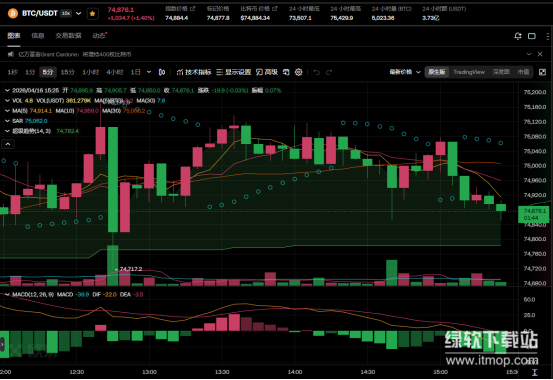Click the 75,200.0 price axis label
This screenshot has width=553, height=380.
535,92
